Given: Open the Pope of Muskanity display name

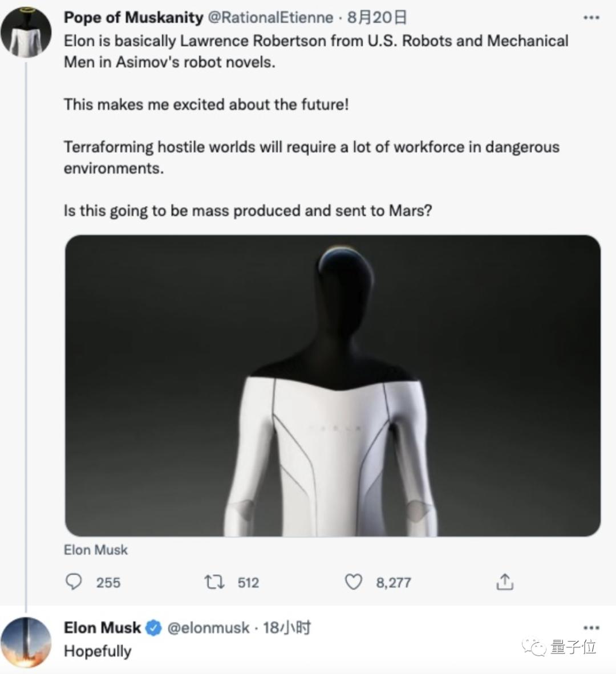Looking at the screenshot, I should click(133, 18).
